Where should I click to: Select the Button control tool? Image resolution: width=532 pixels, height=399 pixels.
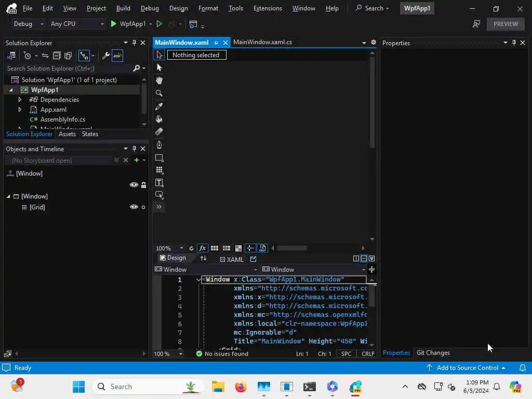pyautogui.click(x=159, y=195)
